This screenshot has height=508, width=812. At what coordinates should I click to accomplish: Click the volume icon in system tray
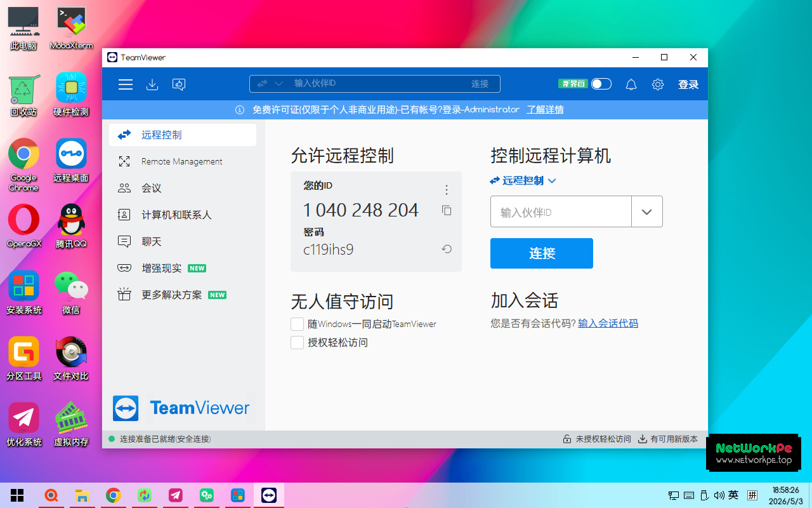tap(719, 495)
